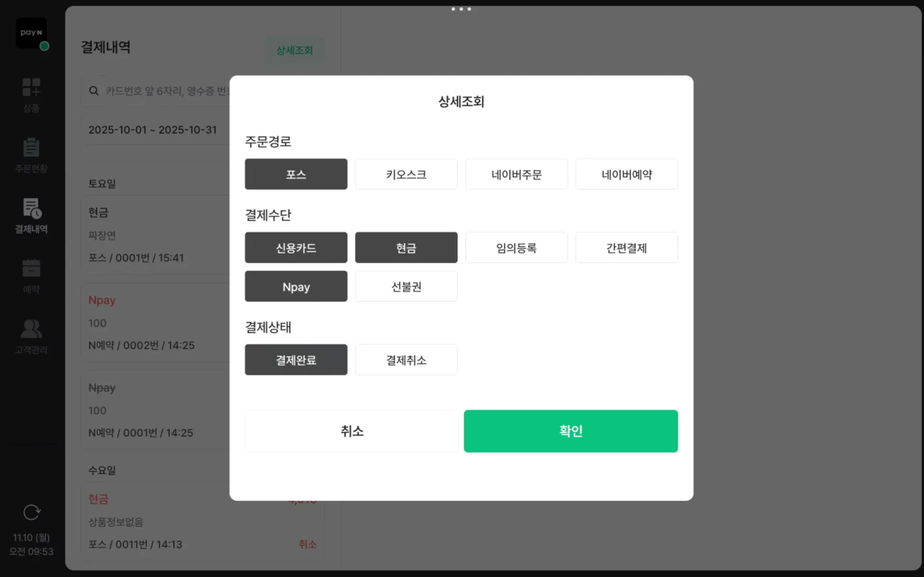This screenshot has height=577, width=924.
Task: Click the search magnifier icon
Action: tap(94, 91)
